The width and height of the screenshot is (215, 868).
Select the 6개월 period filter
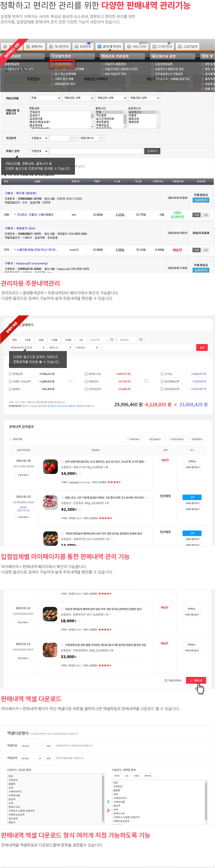[68, 340]
